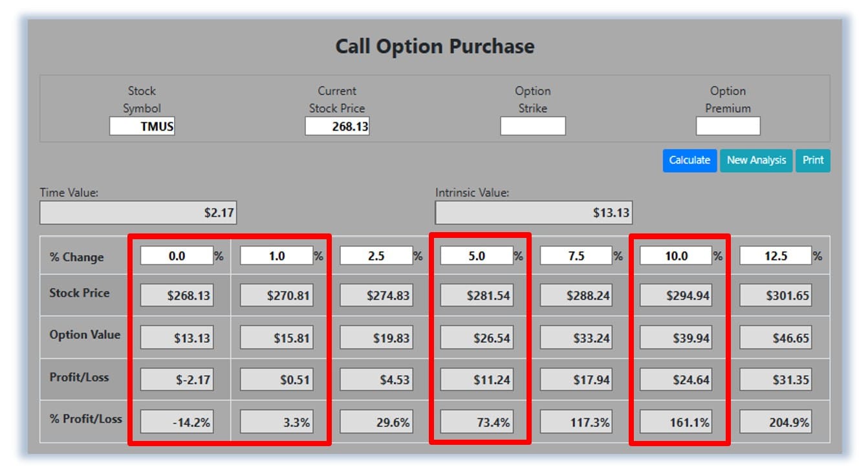Click the 7.5 percent change input

coord(576,256)
